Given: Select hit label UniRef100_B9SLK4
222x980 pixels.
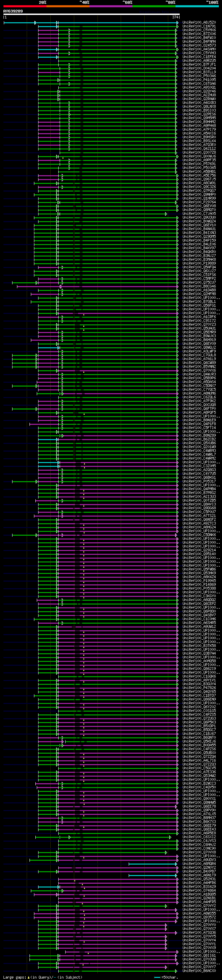Looking at the screenshot, I should coord(199,141).
